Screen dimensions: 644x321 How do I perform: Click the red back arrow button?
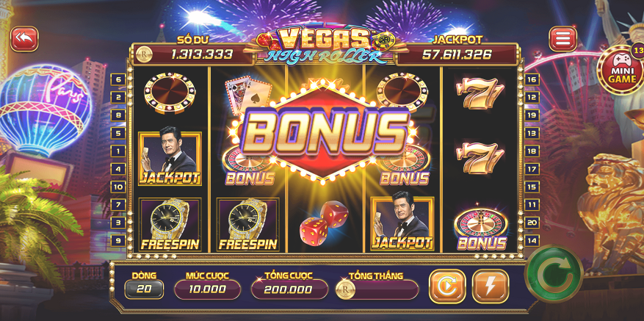point(24,39)
